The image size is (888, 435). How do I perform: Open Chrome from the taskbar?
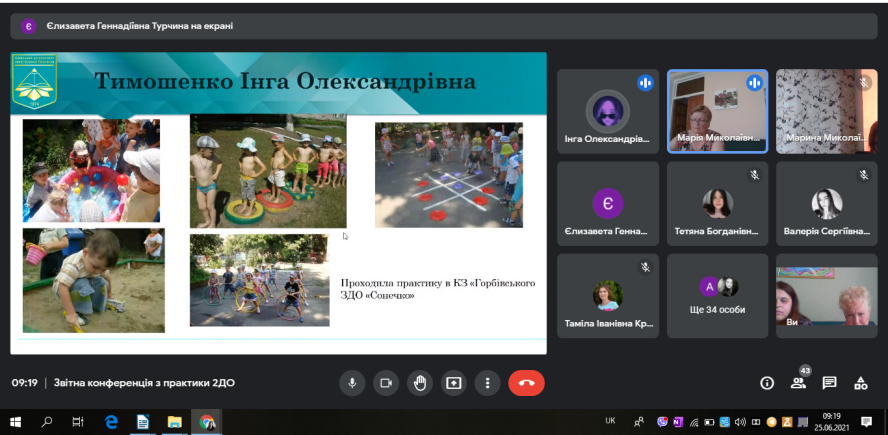tap(206, 422)
